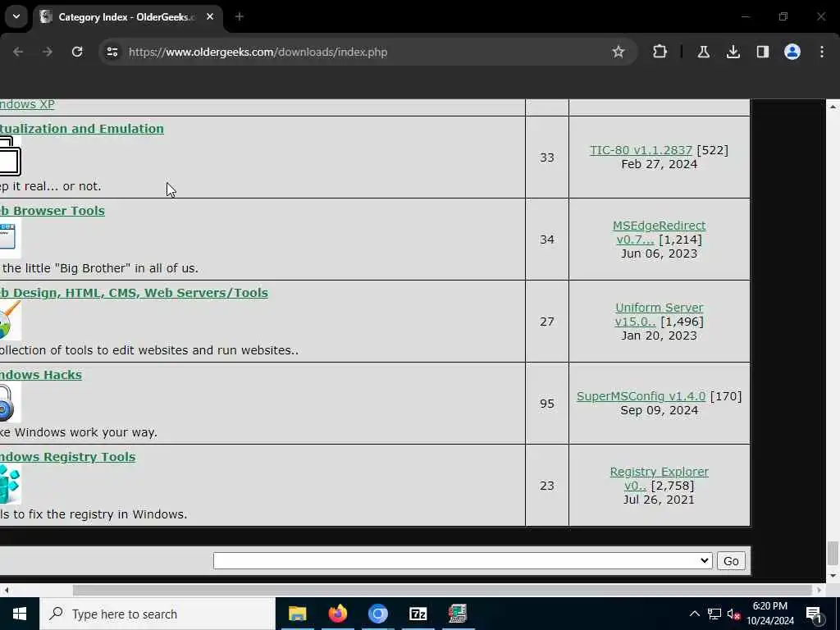840x630 pixels.
Task: Open Chrome three-dot menu
Action: click(822, 52)
